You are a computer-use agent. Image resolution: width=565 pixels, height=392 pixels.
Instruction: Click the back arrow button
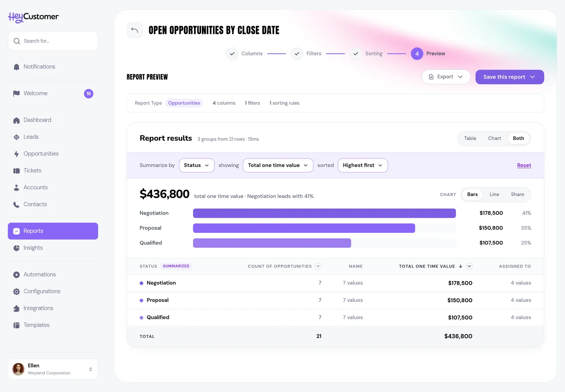click(x=135, y=30)
